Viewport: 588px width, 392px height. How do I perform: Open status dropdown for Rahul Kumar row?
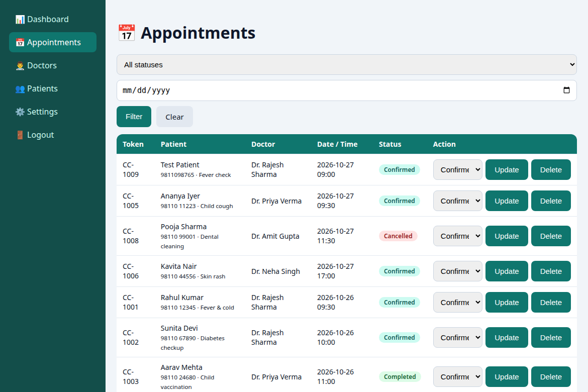coord(457,303)
